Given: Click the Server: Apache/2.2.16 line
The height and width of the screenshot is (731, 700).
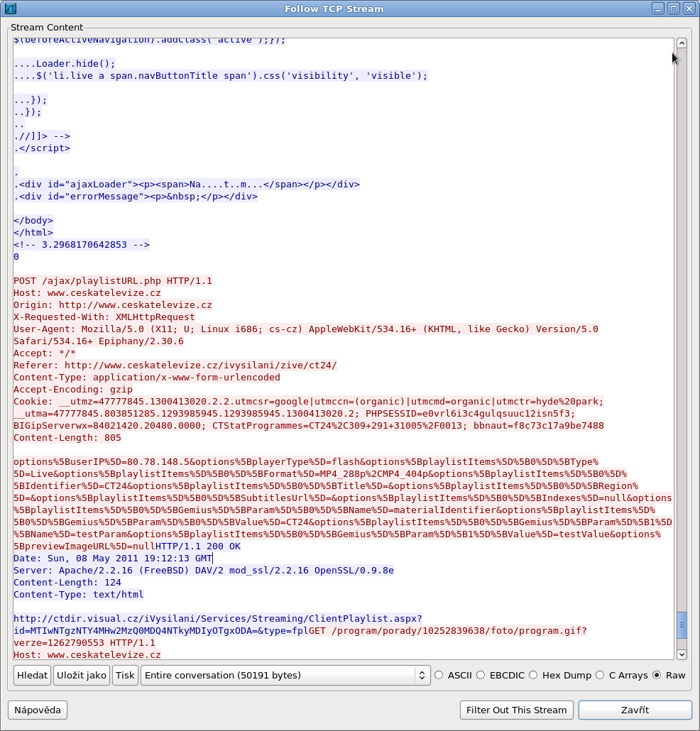Looking at the screenshot, I should pos(204,571).
